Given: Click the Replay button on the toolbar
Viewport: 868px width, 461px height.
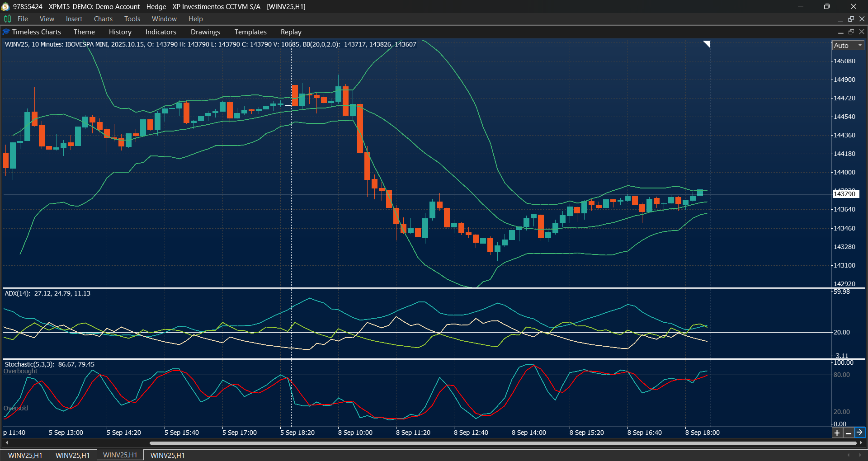Looking at the screenshot, I should click(x=291, y=32).
